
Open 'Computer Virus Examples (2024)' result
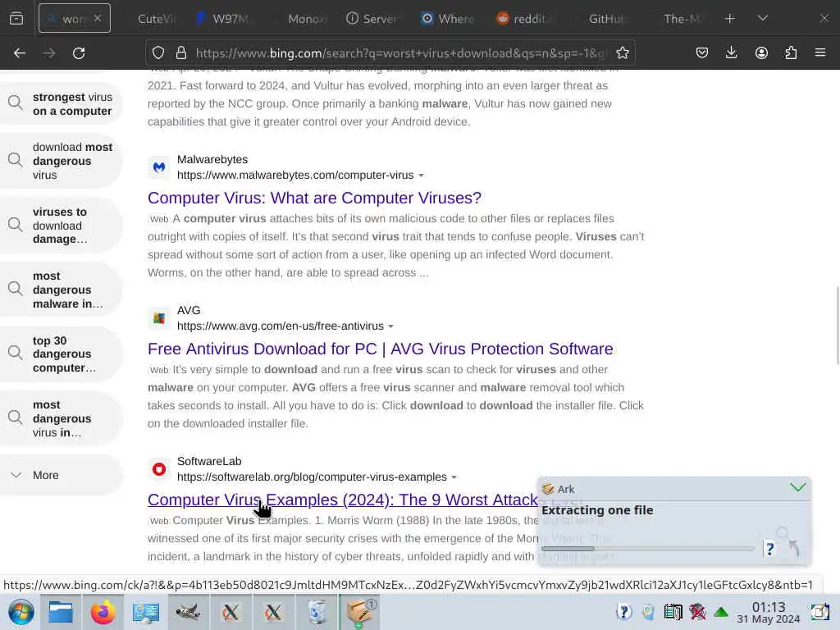[x=343, y=500]
